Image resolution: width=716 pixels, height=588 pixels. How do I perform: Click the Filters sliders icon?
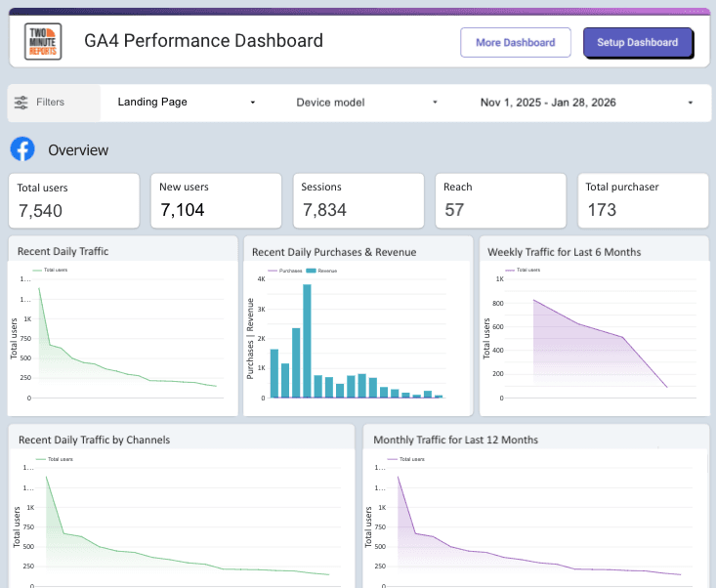[x=21, y=103]
